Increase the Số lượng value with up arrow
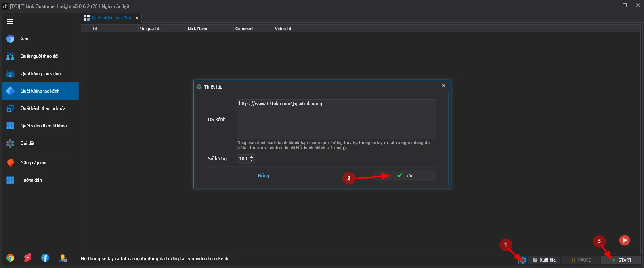This screenshot has width=644, height=268. point(252,157)
